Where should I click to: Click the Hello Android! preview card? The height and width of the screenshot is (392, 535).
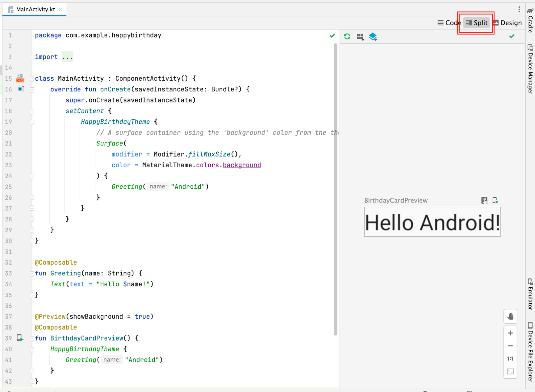pos(432,222)
